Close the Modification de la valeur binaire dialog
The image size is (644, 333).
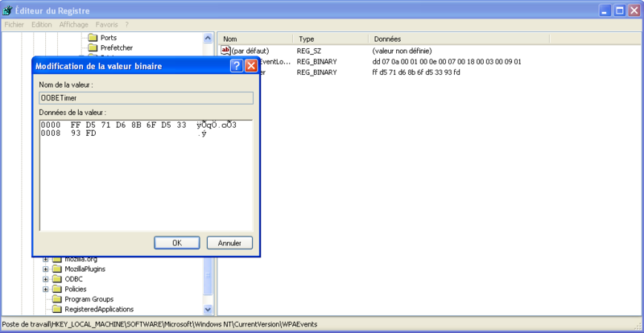coord(251,66)
